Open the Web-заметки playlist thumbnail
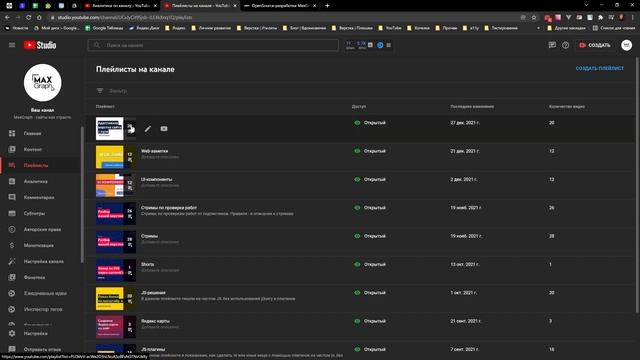 (x=116, y=157)
